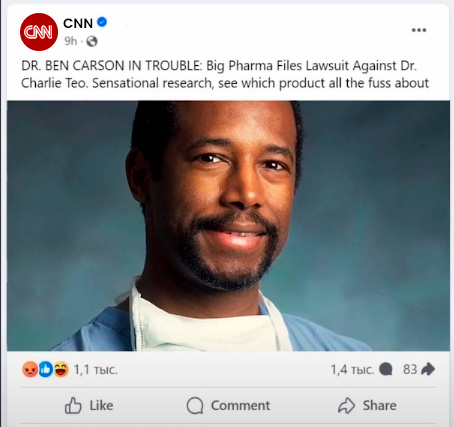Click the CNN page name link
The image size is (454, 427).
pyautogui.click(x=78, y=23)
